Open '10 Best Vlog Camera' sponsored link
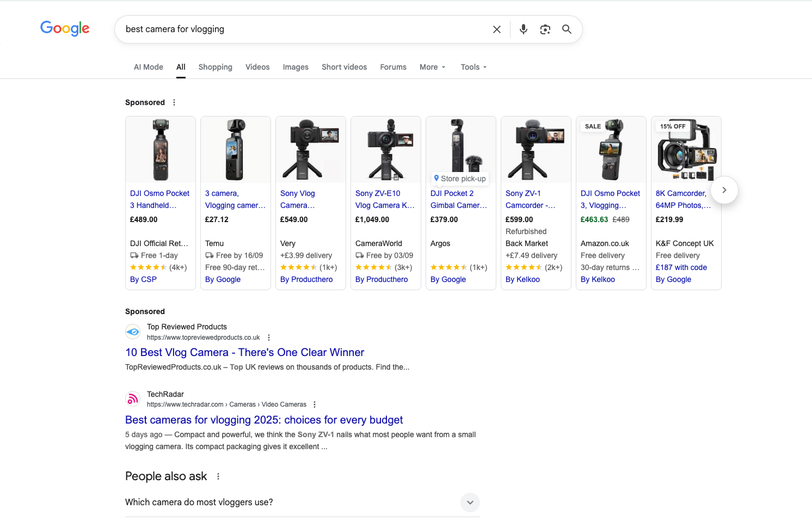 tap(244, 352)
